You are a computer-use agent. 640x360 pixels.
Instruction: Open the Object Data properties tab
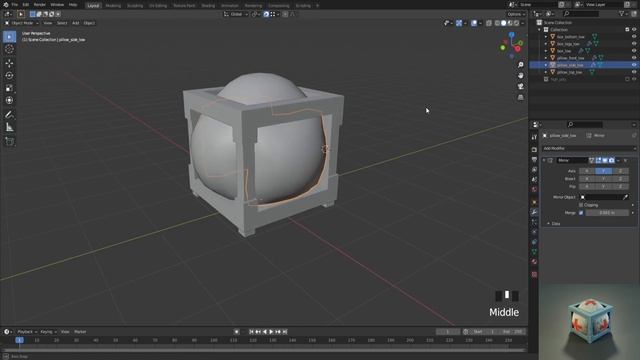coord(534,252)
